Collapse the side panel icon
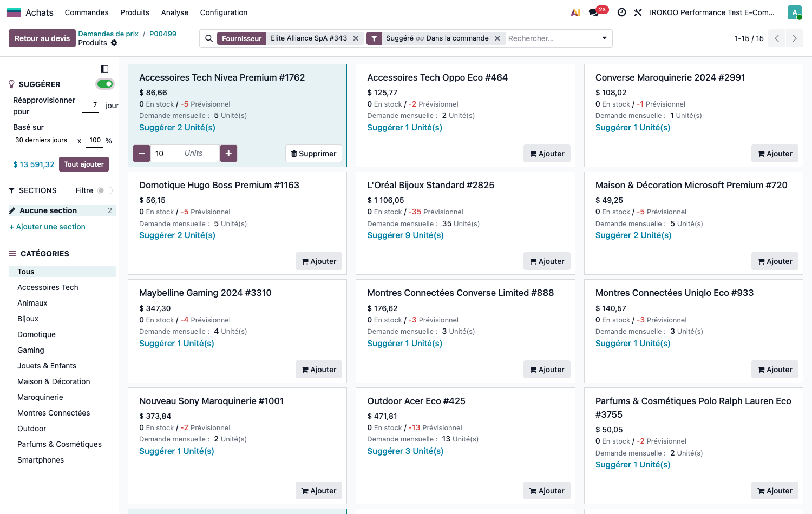This screenshot has width=812, height=514. pyautogui.click(x=104, y=69)
